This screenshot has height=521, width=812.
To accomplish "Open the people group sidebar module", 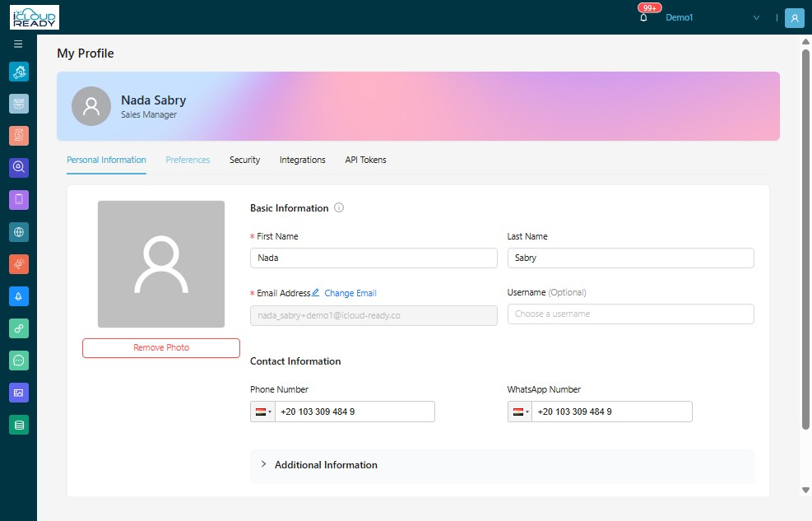I will click(x=19, y=104).
